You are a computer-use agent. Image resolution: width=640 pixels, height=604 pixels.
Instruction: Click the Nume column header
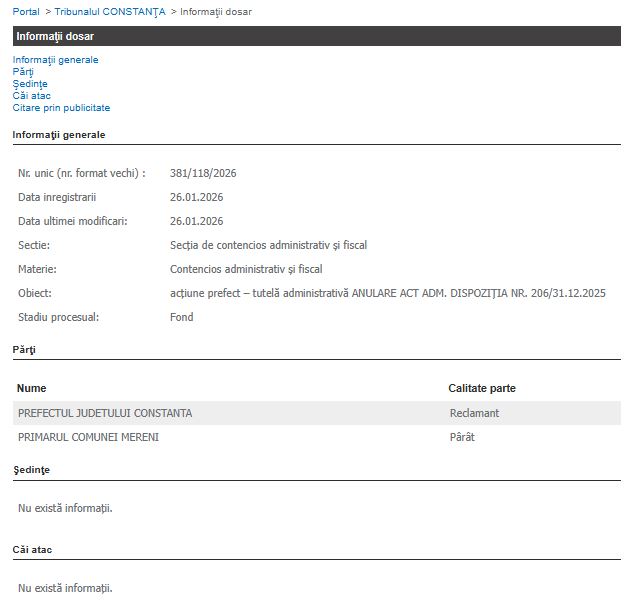(32, 388)
